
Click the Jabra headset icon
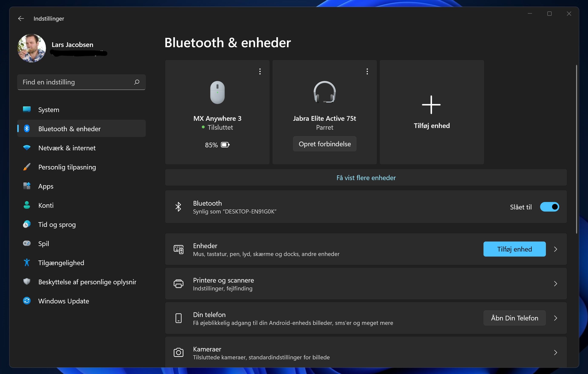coord(325,92)
